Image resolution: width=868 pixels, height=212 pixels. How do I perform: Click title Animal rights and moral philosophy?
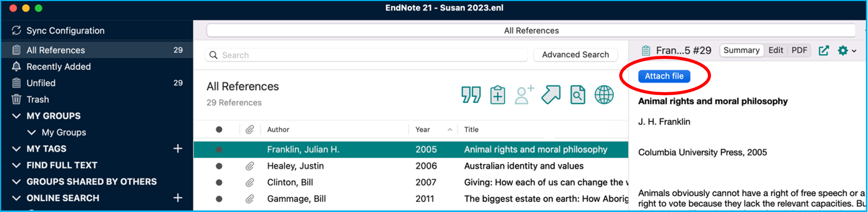click(713, 101)
